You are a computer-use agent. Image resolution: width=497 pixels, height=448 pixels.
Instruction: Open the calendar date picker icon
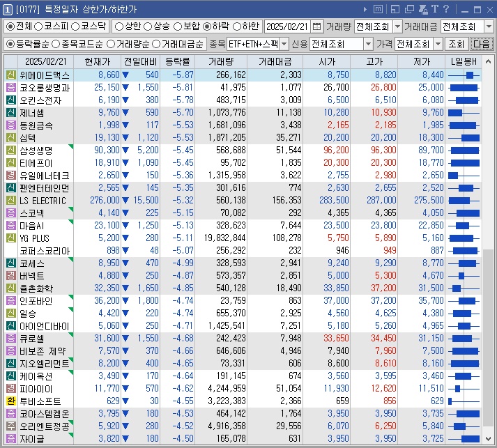point(316,26)
